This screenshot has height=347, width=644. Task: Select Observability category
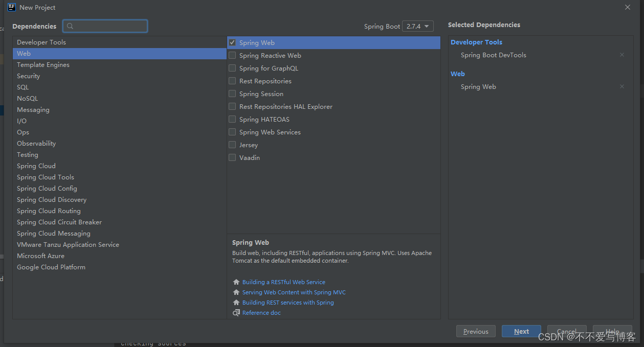pos(120,144)
